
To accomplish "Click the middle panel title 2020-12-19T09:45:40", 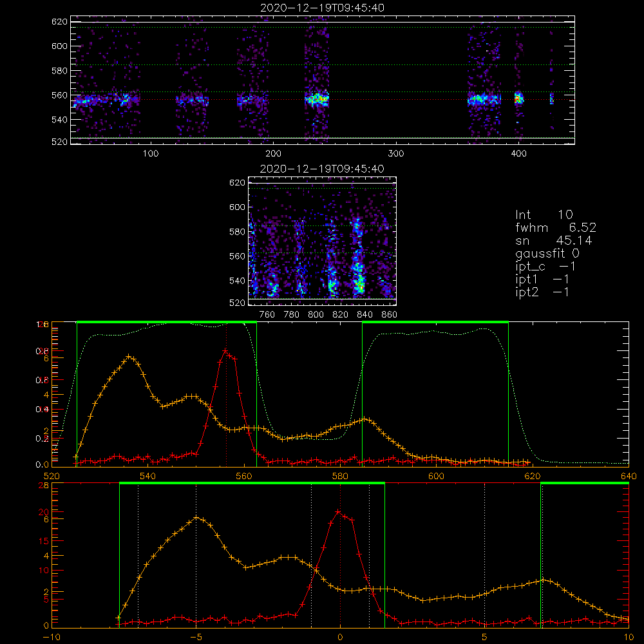I will click(323, 169).
